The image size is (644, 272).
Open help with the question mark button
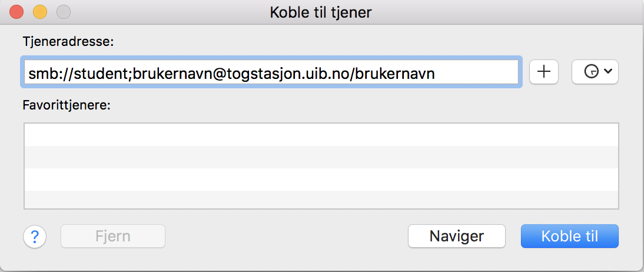[35, 237]
